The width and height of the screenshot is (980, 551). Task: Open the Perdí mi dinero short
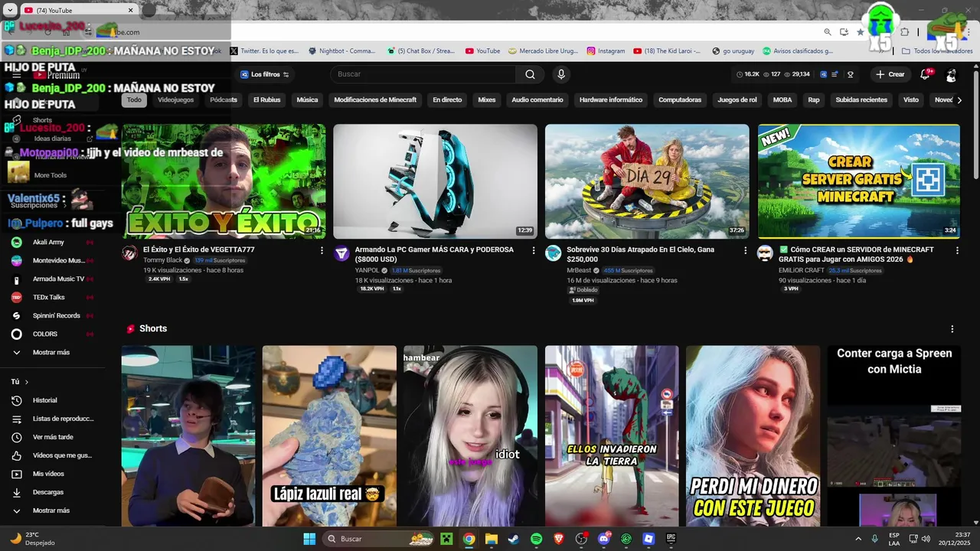753,436
